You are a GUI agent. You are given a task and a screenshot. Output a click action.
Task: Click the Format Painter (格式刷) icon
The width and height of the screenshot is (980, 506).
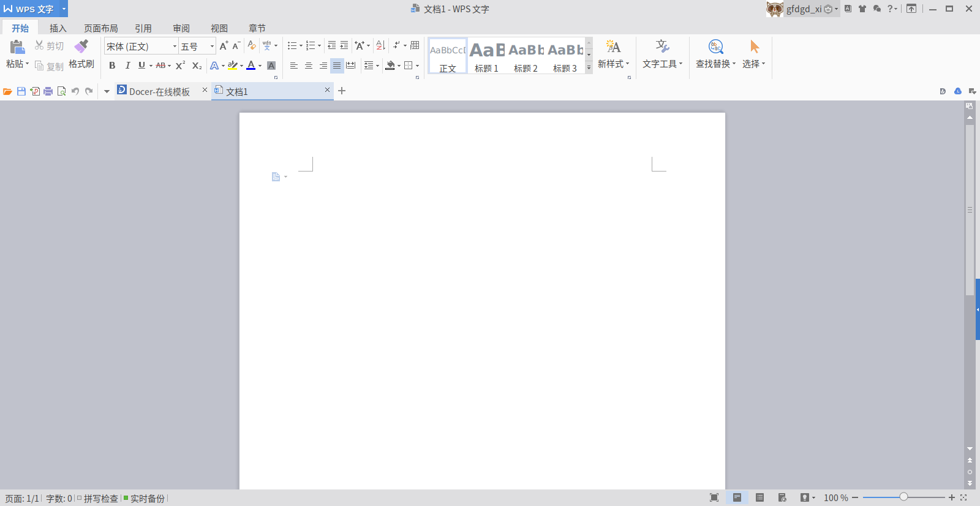point(81,47)
